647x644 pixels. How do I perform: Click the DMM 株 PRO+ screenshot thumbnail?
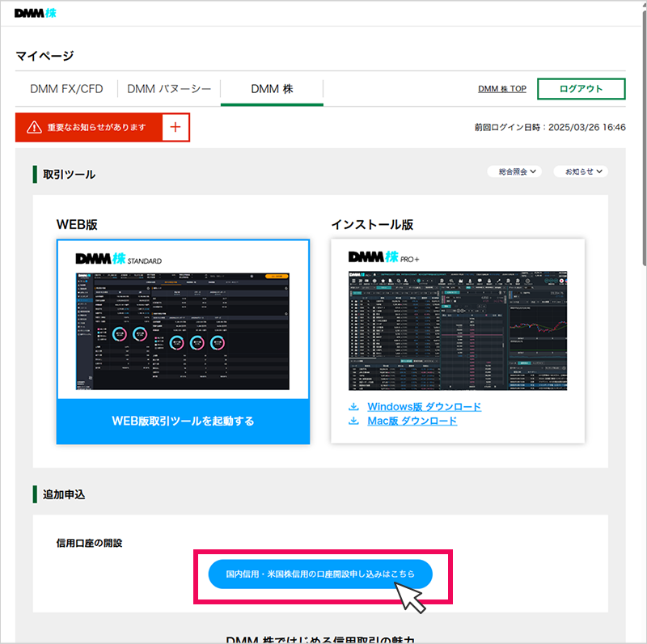coord(458,331)
